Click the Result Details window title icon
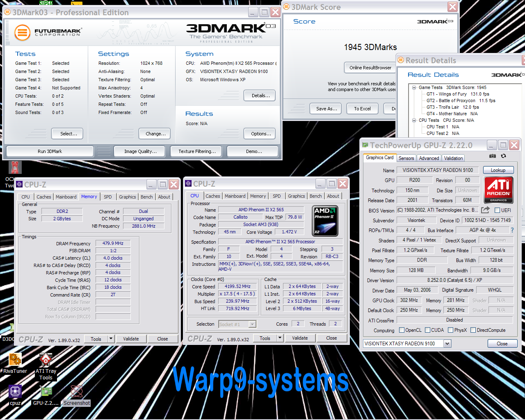Image resolution: width=525 pixels, height=420 pixels. 401,60
